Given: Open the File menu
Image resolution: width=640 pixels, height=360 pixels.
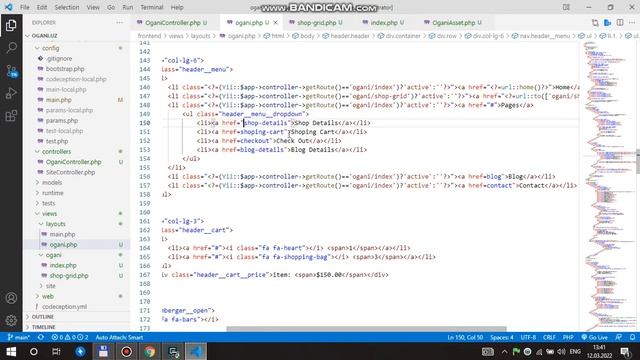Looking at the screenshot, I should tap(24, 7).
